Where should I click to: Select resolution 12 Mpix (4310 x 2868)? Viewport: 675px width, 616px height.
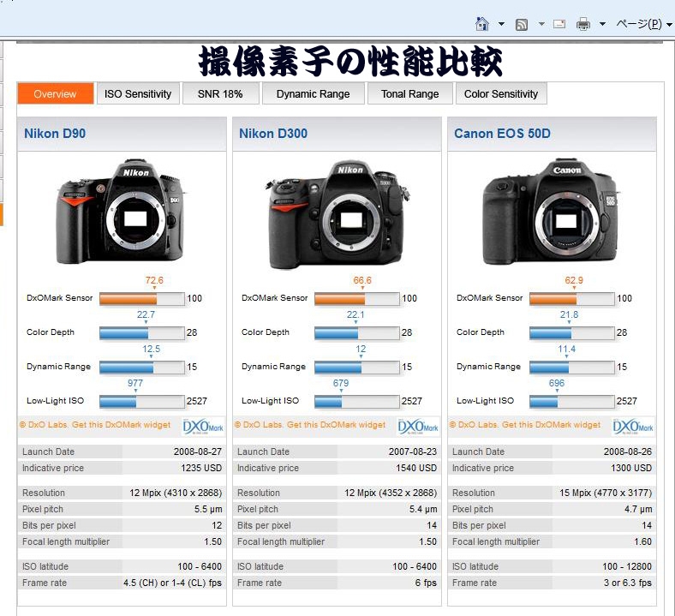tap(176, 493)
